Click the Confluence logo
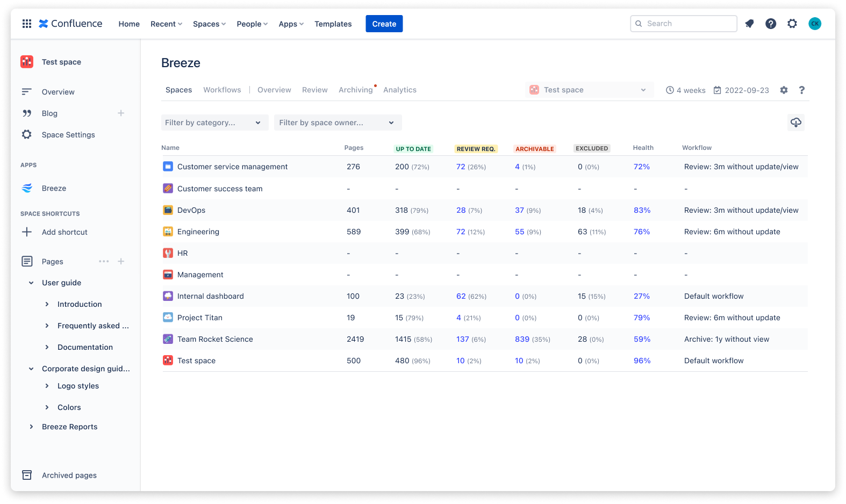Viewport: 846px width, 504px height. click(70, 24)
